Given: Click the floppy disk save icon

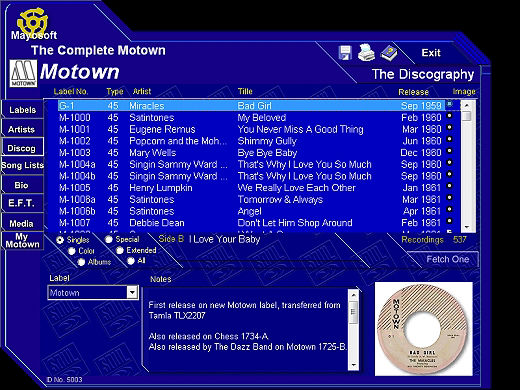Looking at the screenshot, I should tap(345, 53).
